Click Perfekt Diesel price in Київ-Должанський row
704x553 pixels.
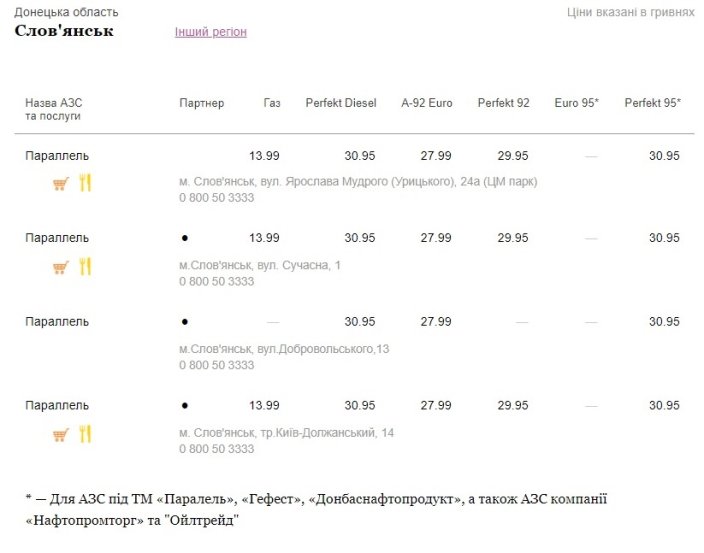click(360, 405)
